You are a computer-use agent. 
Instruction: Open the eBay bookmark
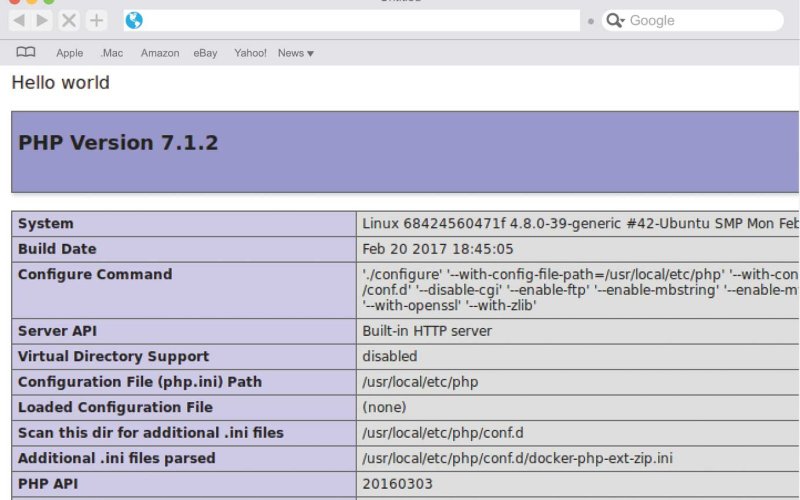coord(205,53)
